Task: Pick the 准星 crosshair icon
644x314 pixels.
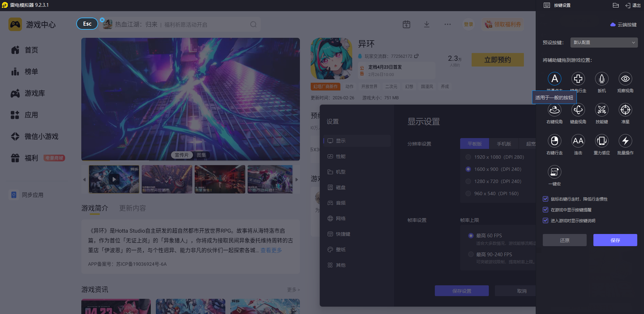Action: [625, 110]
